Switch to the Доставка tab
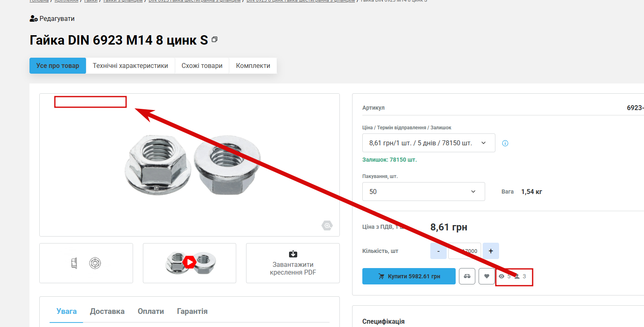Image resolution: width=644 pixels, height=327 pixels. click(x=107, y=311)
